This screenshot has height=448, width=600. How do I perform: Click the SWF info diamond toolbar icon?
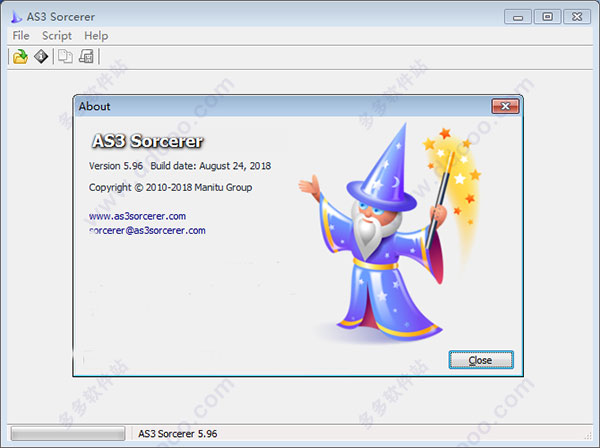[x=41, y=57]
